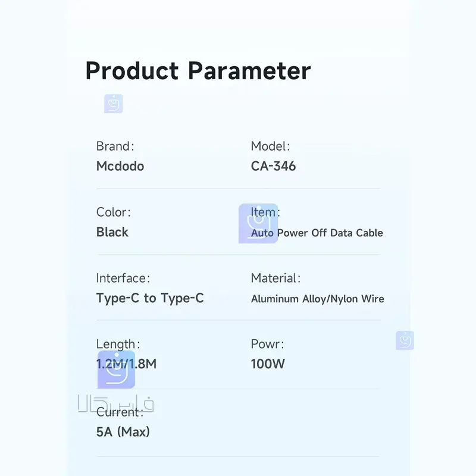The width and height of the screenshot is (476, 476).
Task: Click the watermark icon at the right edge
Action: pyautogui.click(x=405, y=340)
